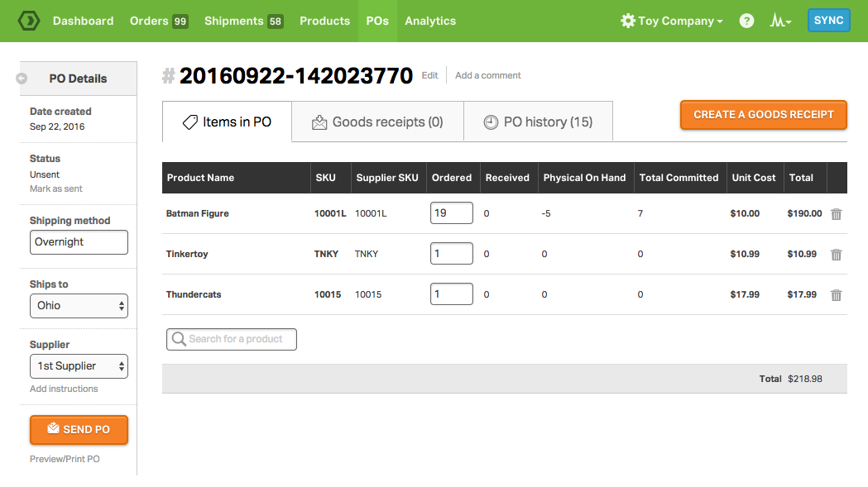Click the Batman Figure ordered quantity field
Viewport: 868px width, 487px height.
(451, 213)
